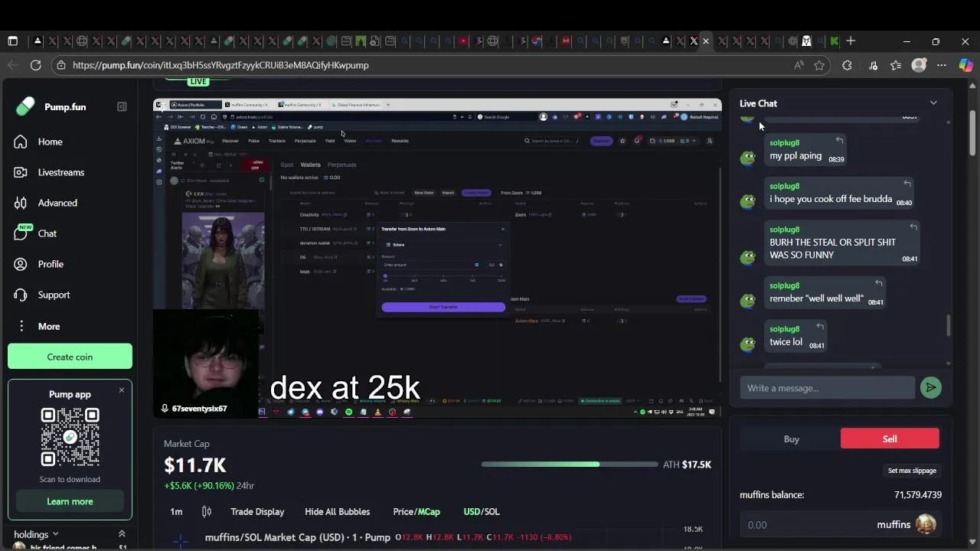Click Hide All Bubbles
The width and height of the screenshot is (980, 551).
coord(337,512)
